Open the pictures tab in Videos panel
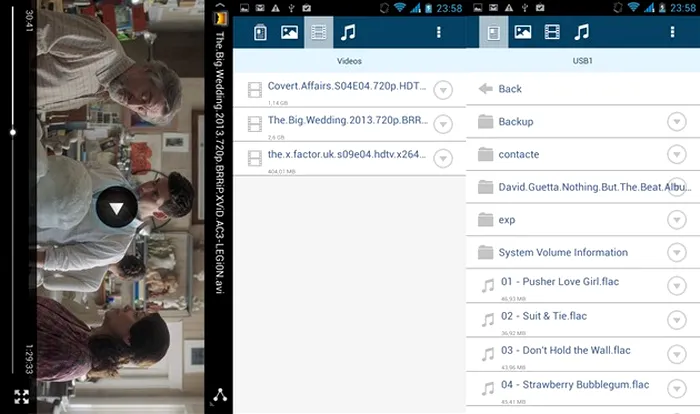This screenshot has height=414, width=700. click(289, 32)
